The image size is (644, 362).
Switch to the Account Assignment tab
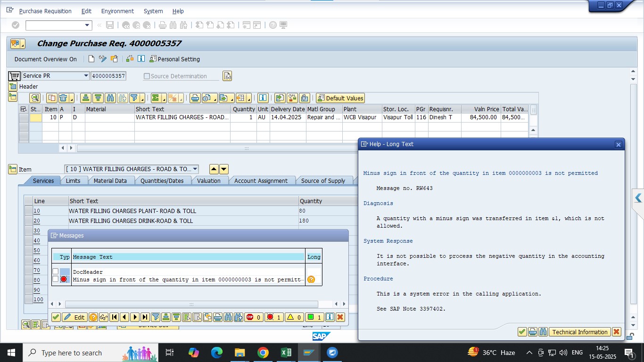(x=261, y=181)
